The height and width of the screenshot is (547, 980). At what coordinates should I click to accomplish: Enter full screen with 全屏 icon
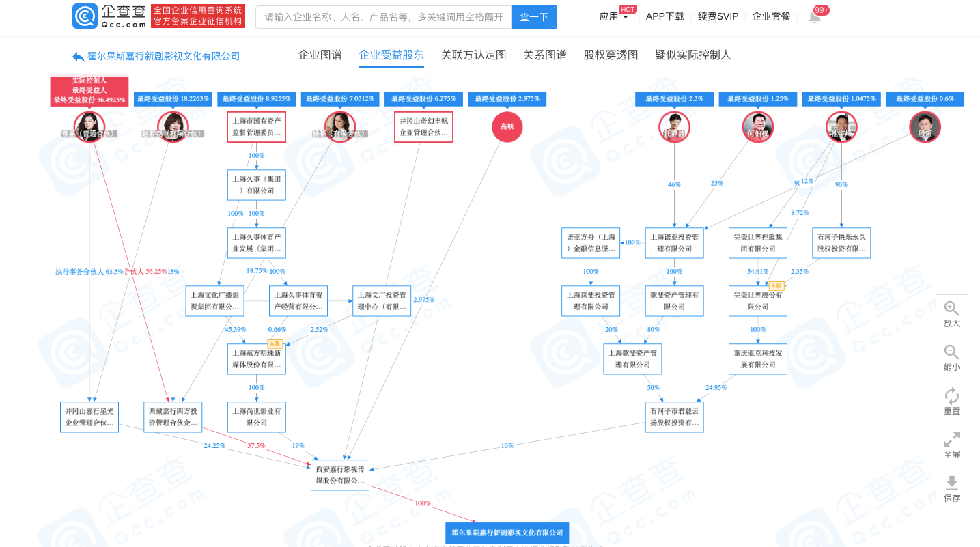(x=951, y=439)
